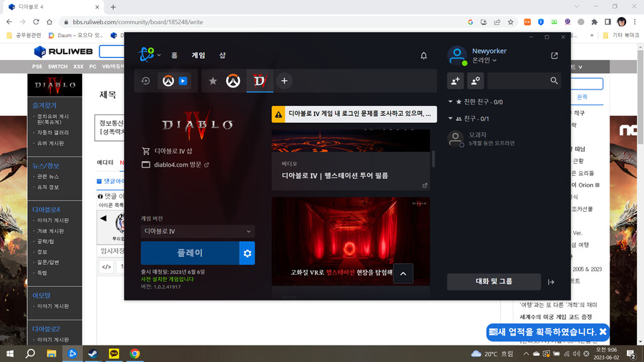This screenshot has height=362, width=644.
Task: Open Battle.net from the Windows taskbar
Action: click(72, 353)
